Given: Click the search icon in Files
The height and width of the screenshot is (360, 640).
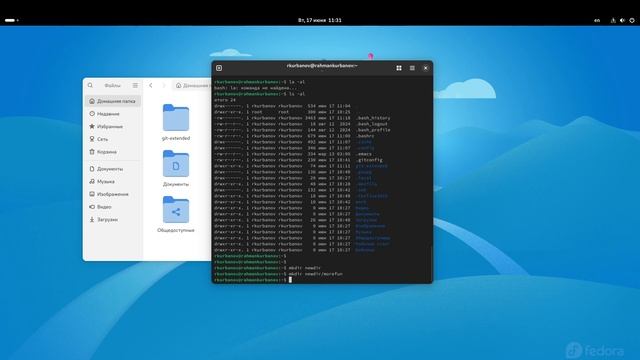Looking at the screenshot, I should (x=90, y=85).
